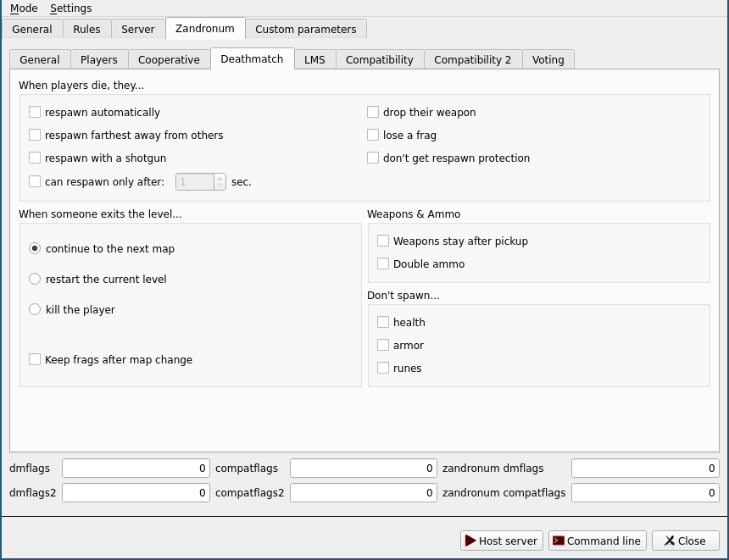Open the Command line preview

click(x=597, y=541)
